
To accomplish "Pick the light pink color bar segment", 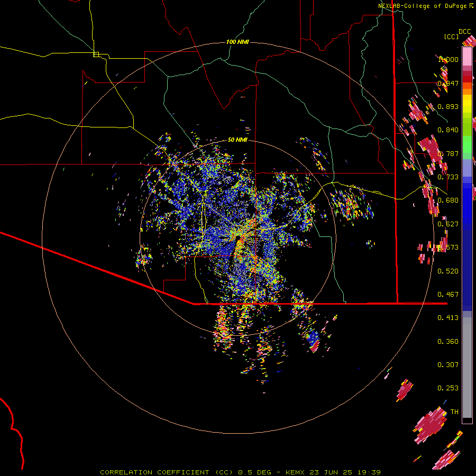I will pyautogui.click(x=467, y=57).
